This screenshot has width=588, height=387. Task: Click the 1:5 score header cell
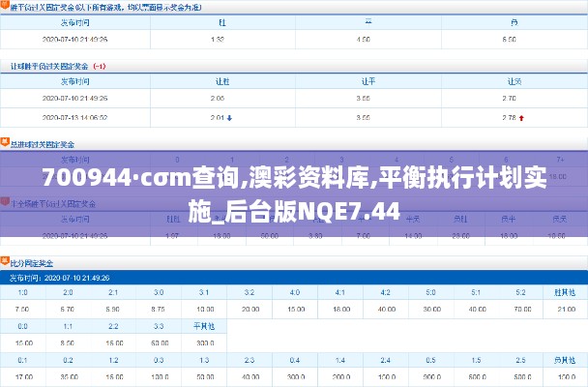coord(476,360)
